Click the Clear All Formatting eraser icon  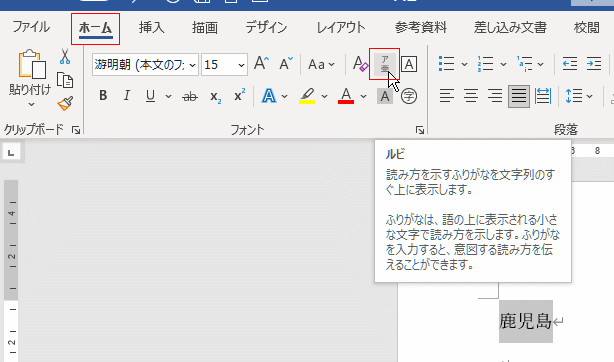pyautogui.click(x=360, y=64)
